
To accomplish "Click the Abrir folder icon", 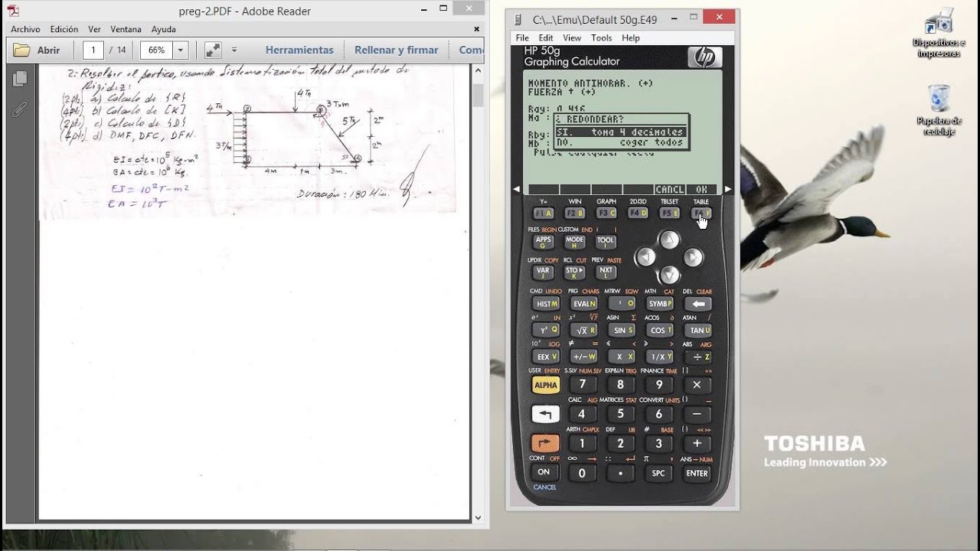I will click(x=22, y=51).
